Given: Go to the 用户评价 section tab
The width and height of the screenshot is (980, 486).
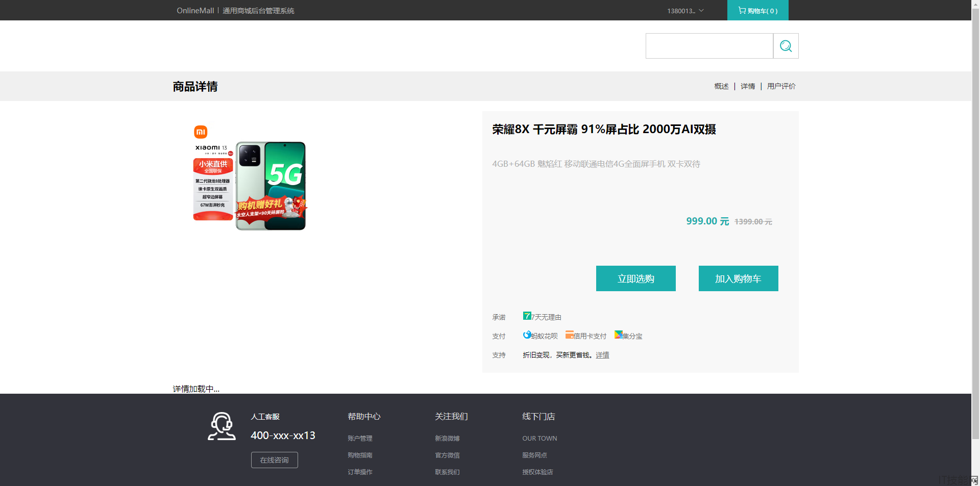Looking at the screenshot, I should pyautogui.click(x=781, y=86).
